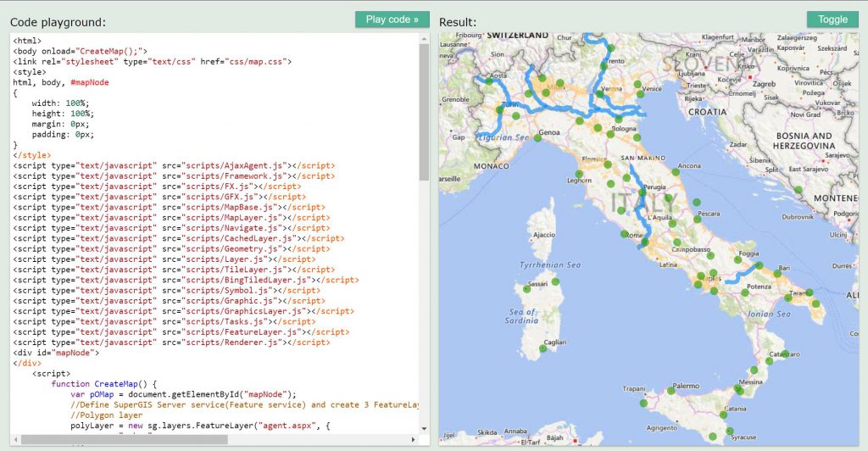Click the '<div id="mapNode">' code line
The image size is (868, 451).
(56, 353)
